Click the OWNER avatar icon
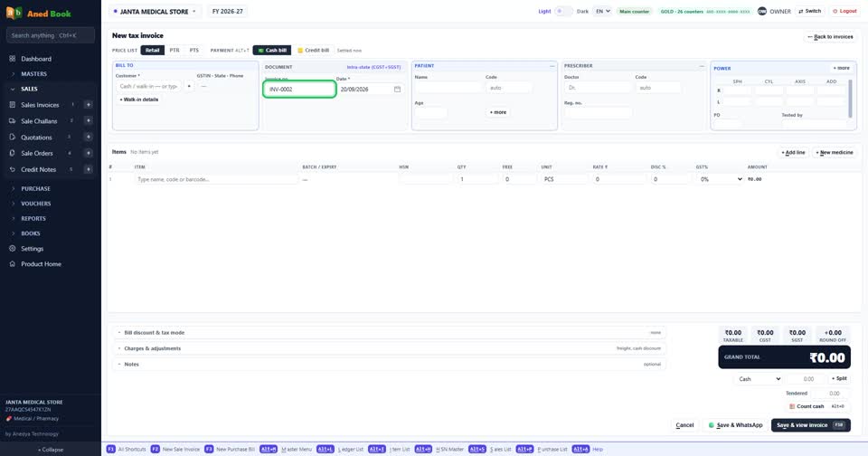The width and height of the screenshot is (868, 456). [x=762, y=11]
